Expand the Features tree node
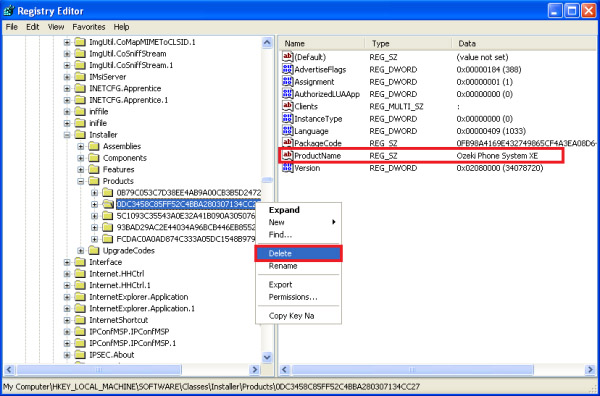Screen dimensions: 600x396 [81, 169]
